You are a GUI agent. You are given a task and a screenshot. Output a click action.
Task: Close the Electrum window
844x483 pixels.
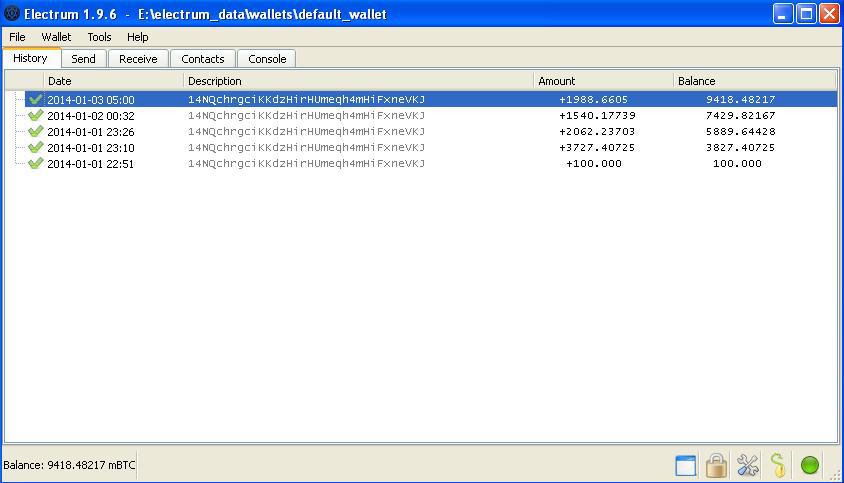(x=829, y=13)
